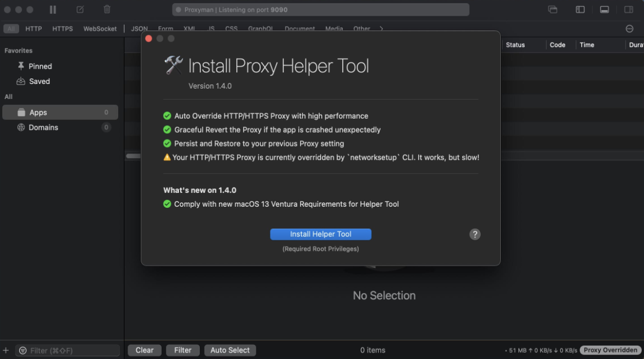Click Install Helper Tool button
This screenshot has height=359, width=644.
tap(321, 234)
